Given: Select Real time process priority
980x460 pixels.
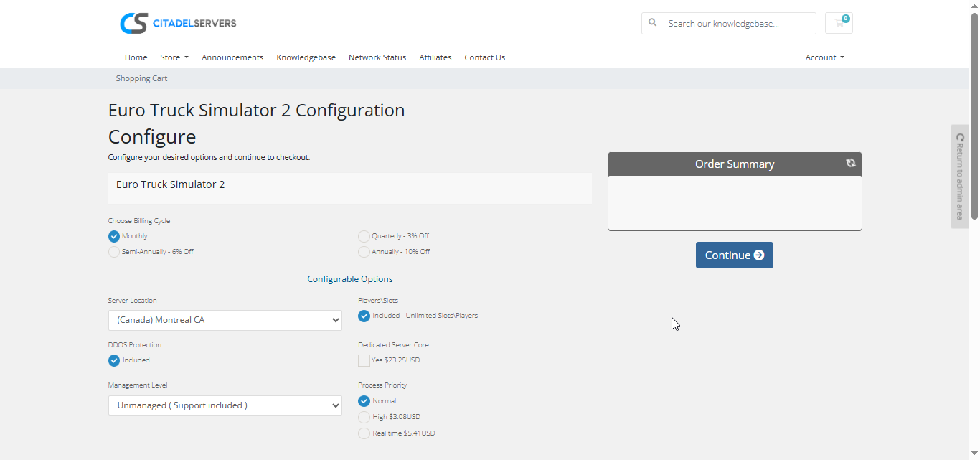Looking at the screenshot, I should [364, 433].
